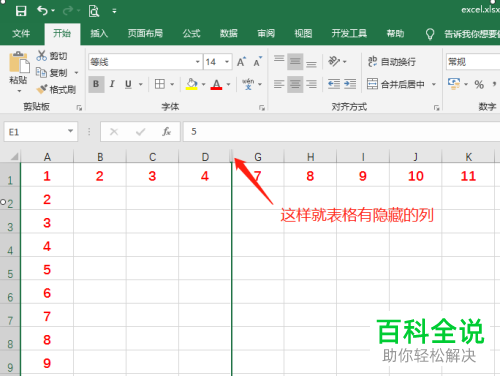The image size is (500, 376).
Task: Click the text orientation icon
Action: click(334, 61)
